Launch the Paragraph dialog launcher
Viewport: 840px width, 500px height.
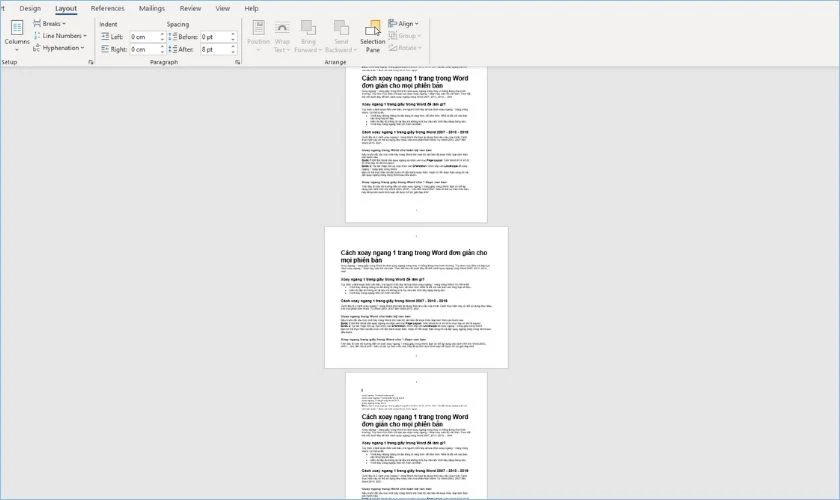tap(237, 62)
